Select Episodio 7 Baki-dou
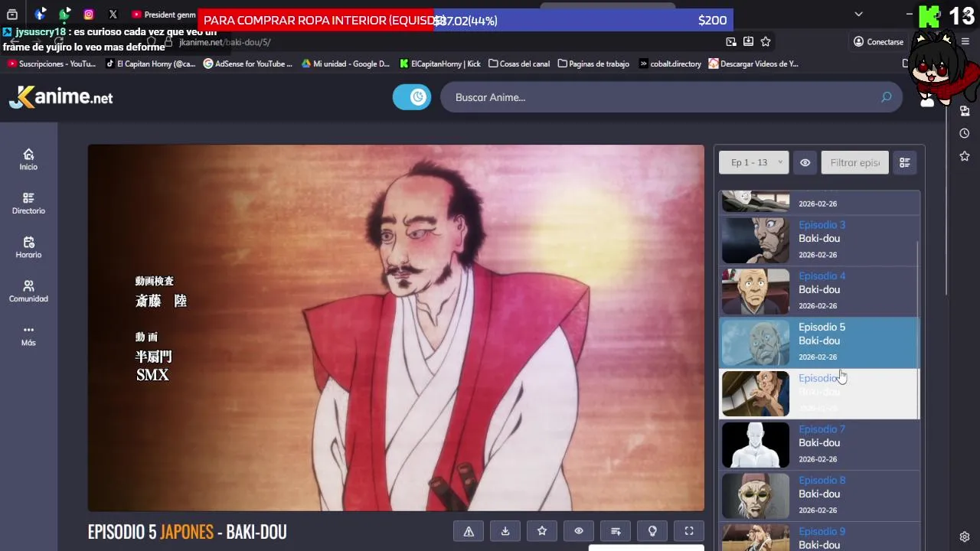 click(819, 445)
